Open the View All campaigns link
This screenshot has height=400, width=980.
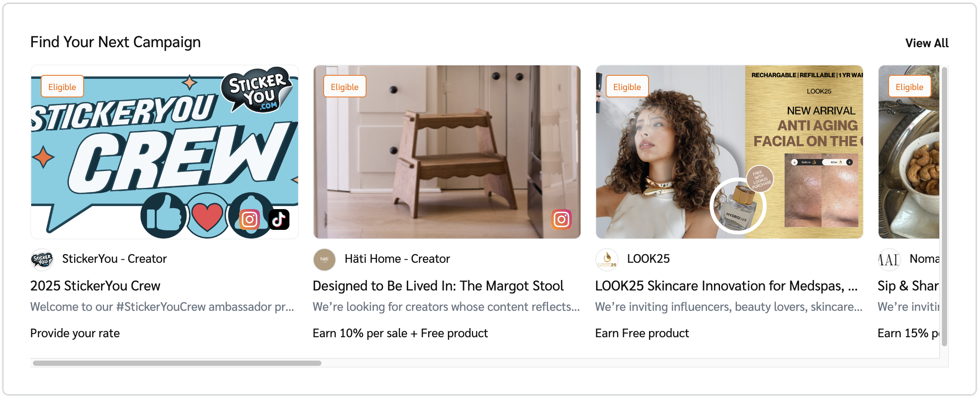click(x=927, y=43)
